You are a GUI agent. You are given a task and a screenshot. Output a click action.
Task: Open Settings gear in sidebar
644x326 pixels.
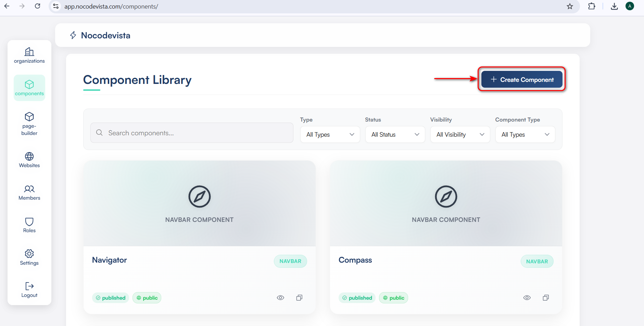point(29,258)
